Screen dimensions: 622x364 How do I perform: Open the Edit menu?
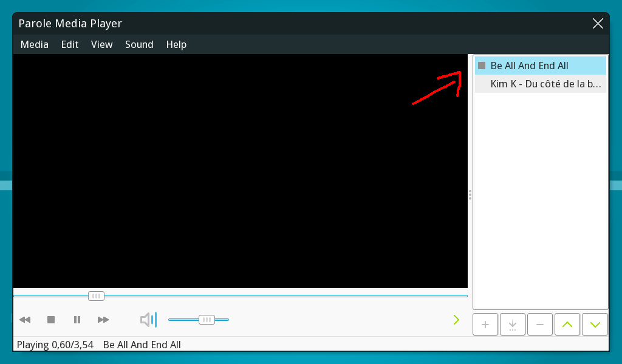[x=70, y=44]
